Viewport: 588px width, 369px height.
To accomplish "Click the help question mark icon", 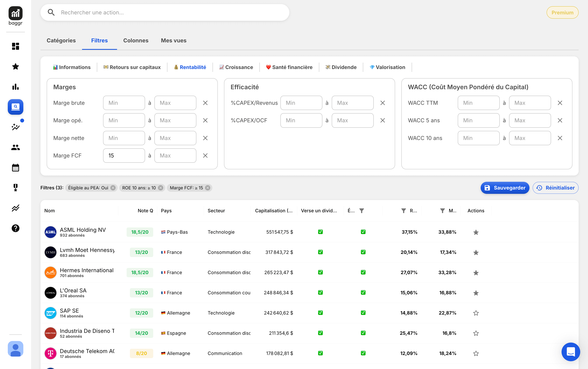I will tap(15, 228).
